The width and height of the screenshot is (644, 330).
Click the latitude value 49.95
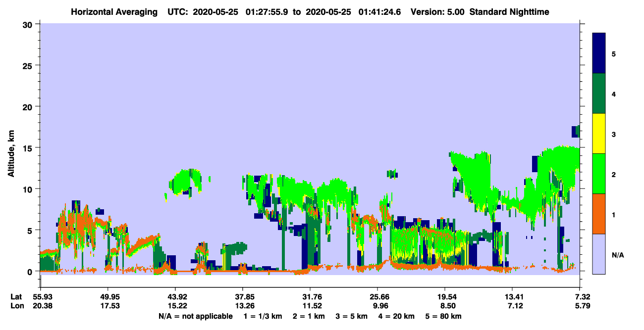click(x=107, y=297)
